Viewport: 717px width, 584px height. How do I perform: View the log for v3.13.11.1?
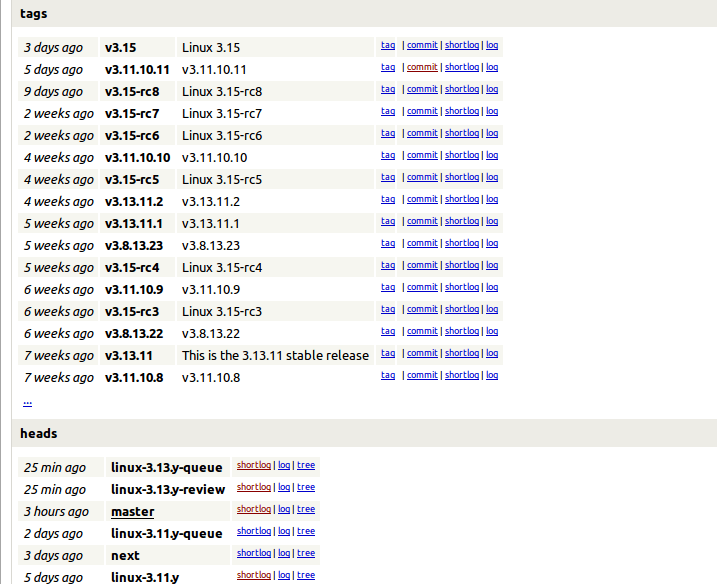coord(492,221)
